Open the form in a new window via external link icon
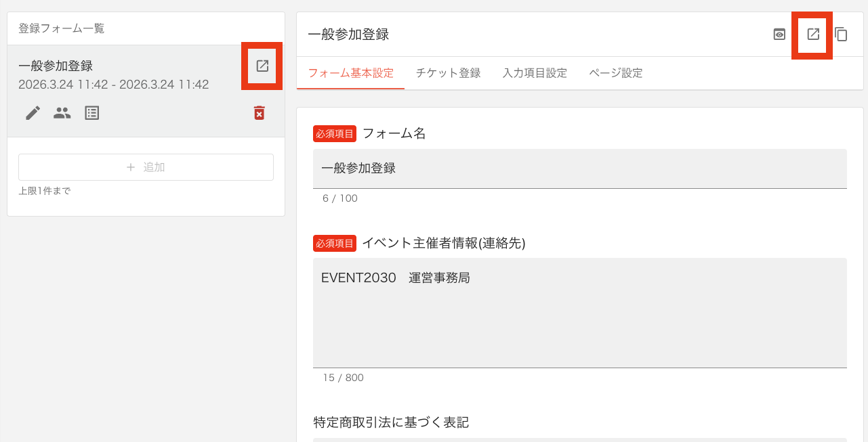Screen dimensions: 868x442 click(812, 34)
